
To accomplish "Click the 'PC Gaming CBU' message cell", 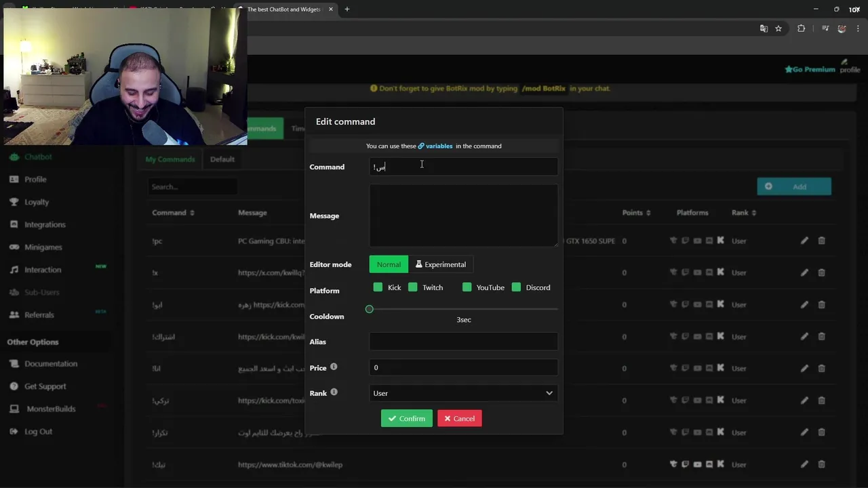I will tap(271, 241).
